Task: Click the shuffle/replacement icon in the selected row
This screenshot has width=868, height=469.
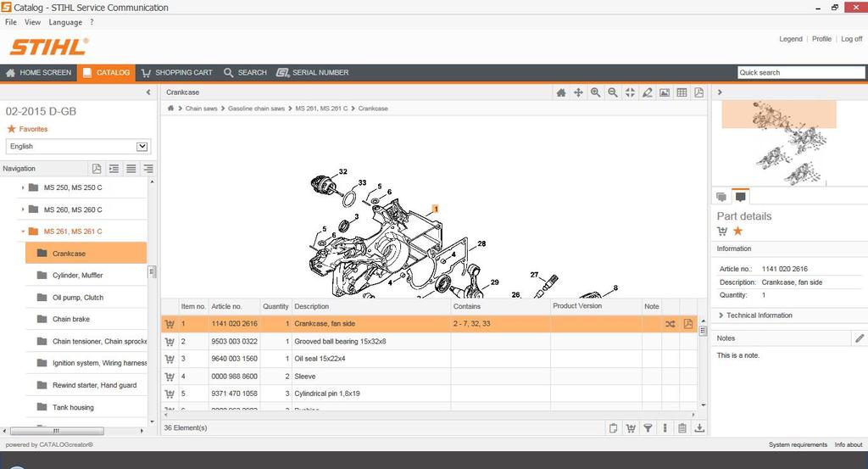Action: click(x=670, y=324)
